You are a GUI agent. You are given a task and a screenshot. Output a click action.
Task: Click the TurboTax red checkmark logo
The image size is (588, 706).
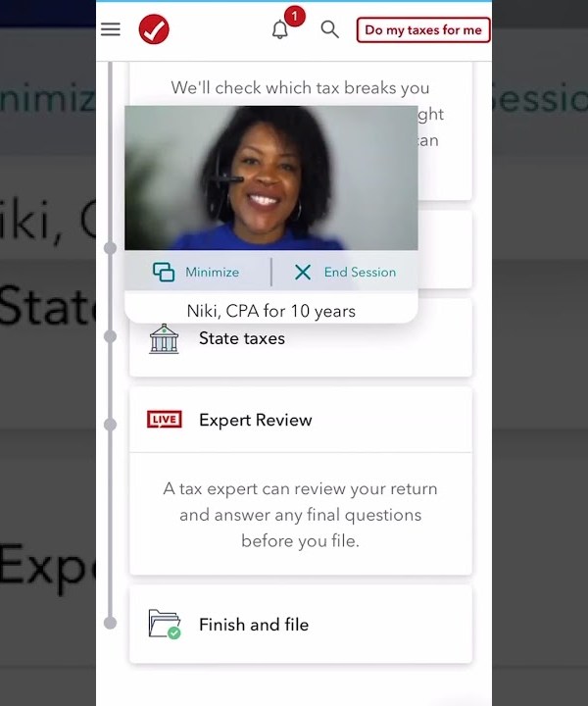pos(154,29)
